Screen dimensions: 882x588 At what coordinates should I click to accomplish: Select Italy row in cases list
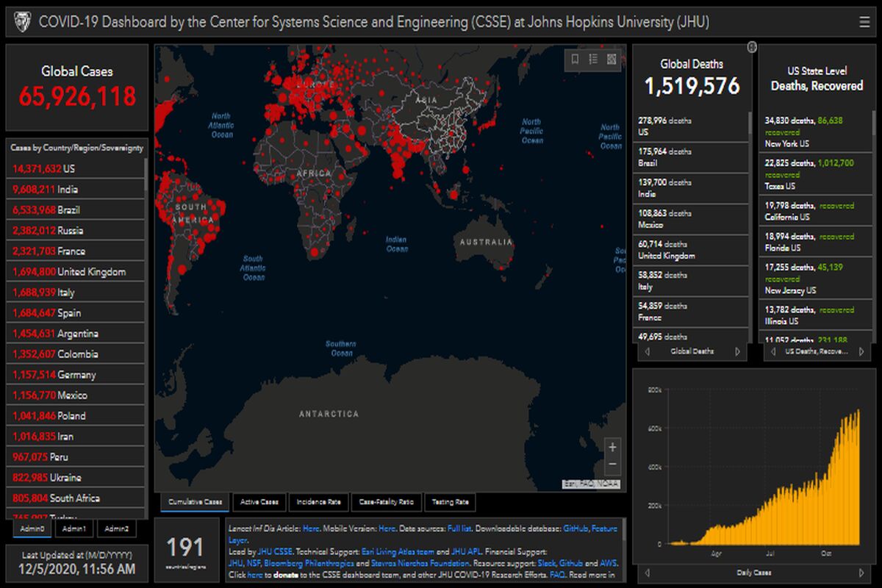coord(76,292)
